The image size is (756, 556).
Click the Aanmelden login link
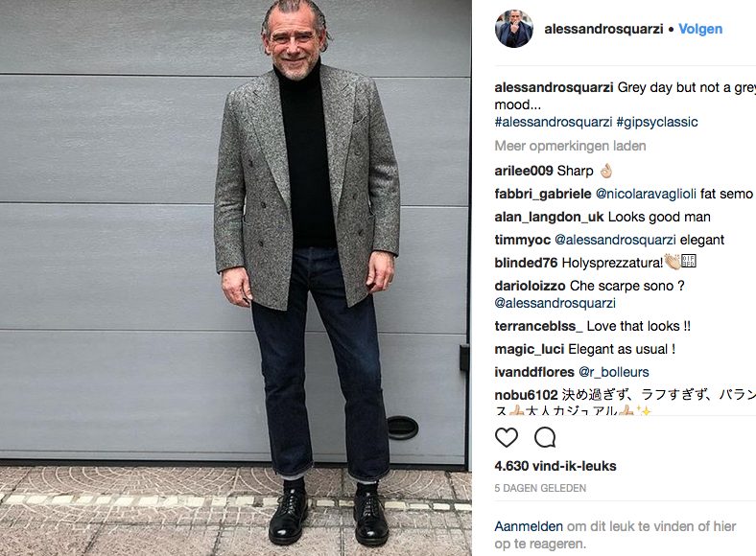[529, 526]
